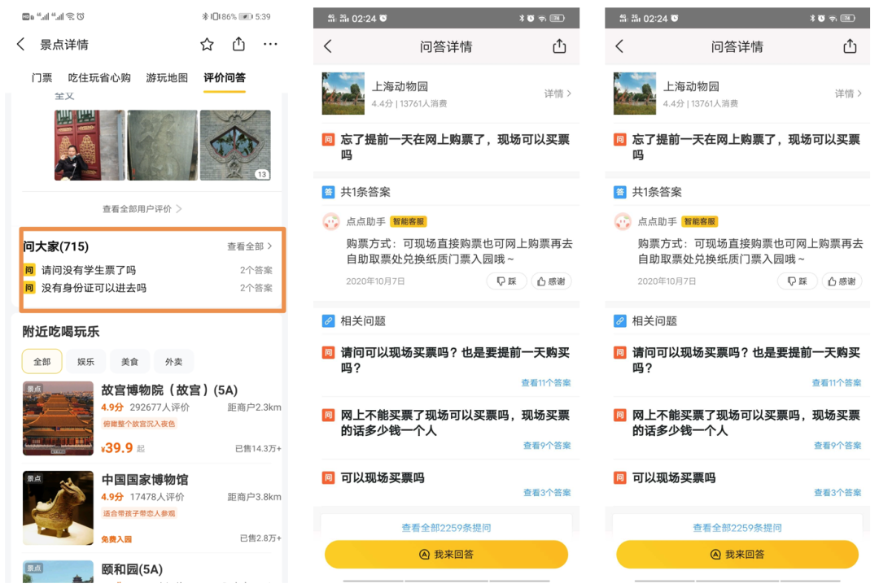Viewport: 879px width, 588px height.
Task: Open the 故宫博物院（故宫）(5A) listing title
Action: [169, 390]
